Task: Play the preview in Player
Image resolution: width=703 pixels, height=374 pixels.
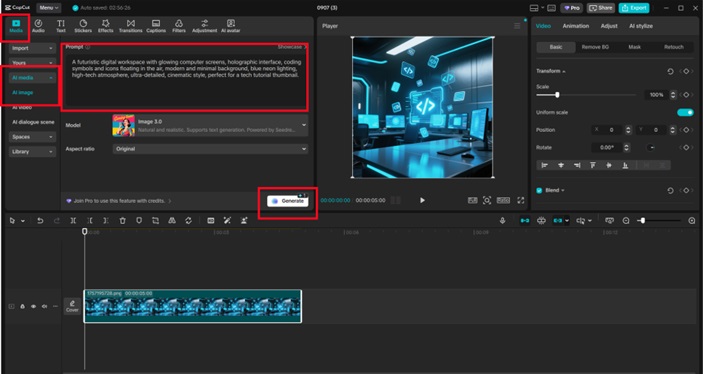Action: click(422, 200)
